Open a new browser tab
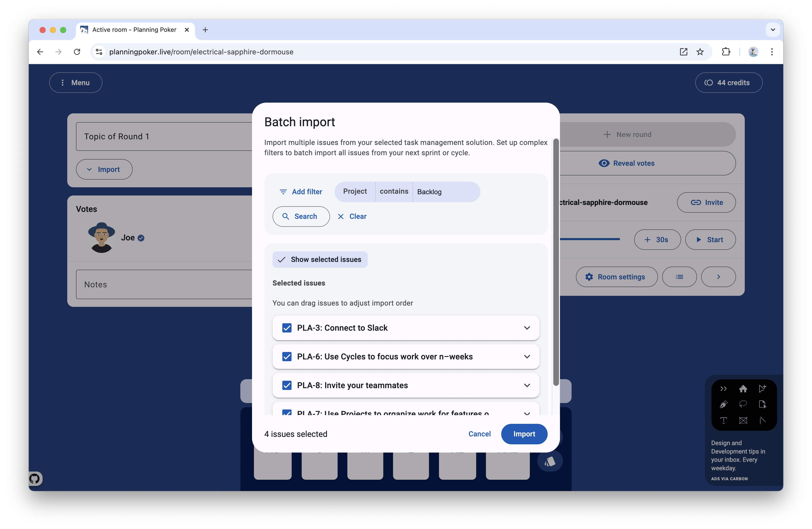This screenshot has width=812, height=529. (205, 30)
